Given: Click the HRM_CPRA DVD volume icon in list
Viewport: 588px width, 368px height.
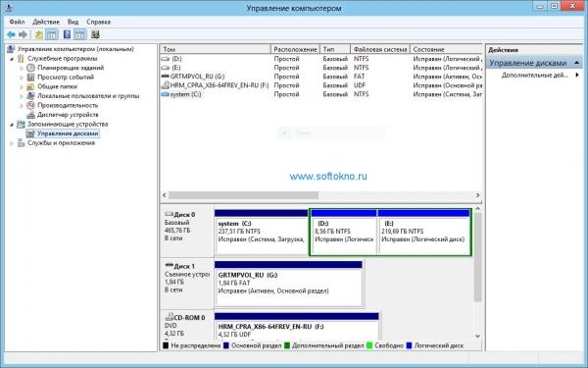Looking at the screenshot, I should pos(165,85).
